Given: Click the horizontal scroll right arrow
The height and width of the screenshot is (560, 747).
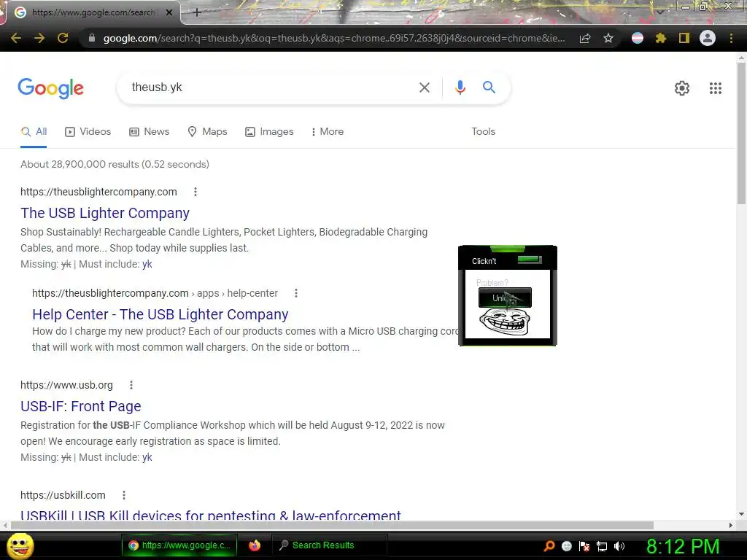Looking at the screenshot, I should coord(731,525).
